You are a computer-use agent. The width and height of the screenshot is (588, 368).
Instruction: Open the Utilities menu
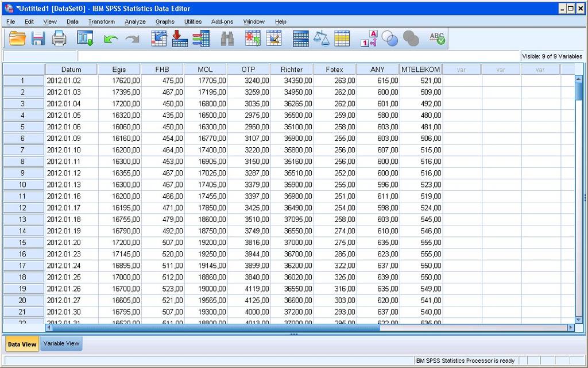[x=193, y=22]
